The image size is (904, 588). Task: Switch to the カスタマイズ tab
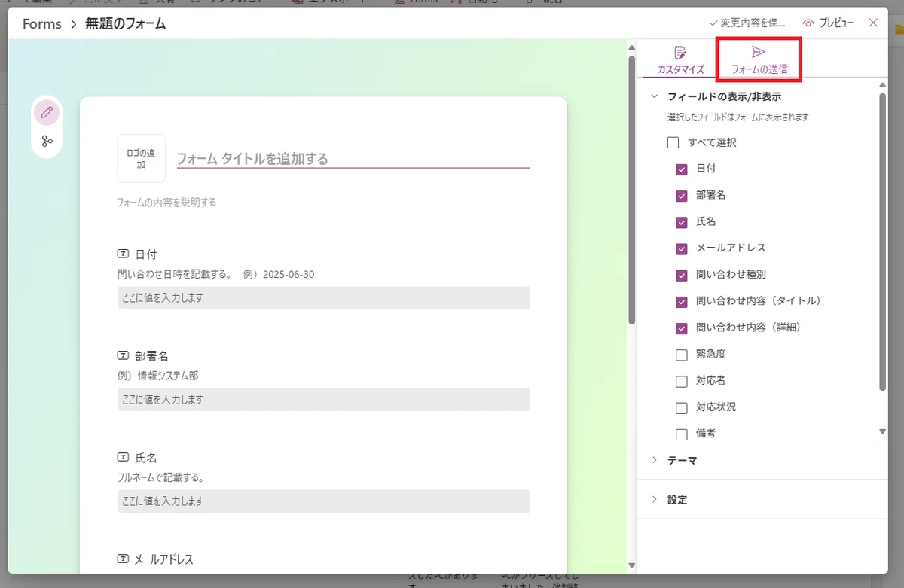pos(680,60)
